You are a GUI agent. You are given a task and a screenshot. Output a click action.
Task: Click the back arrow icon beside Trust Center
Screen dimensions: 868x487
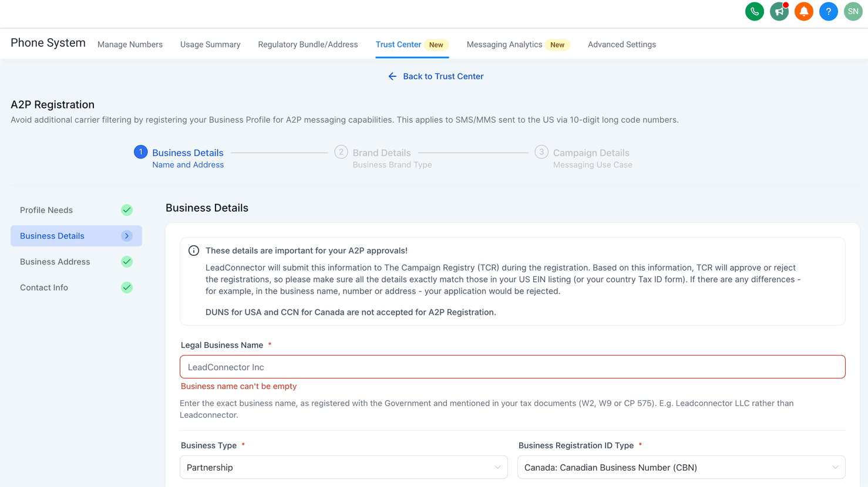(392, 76)
